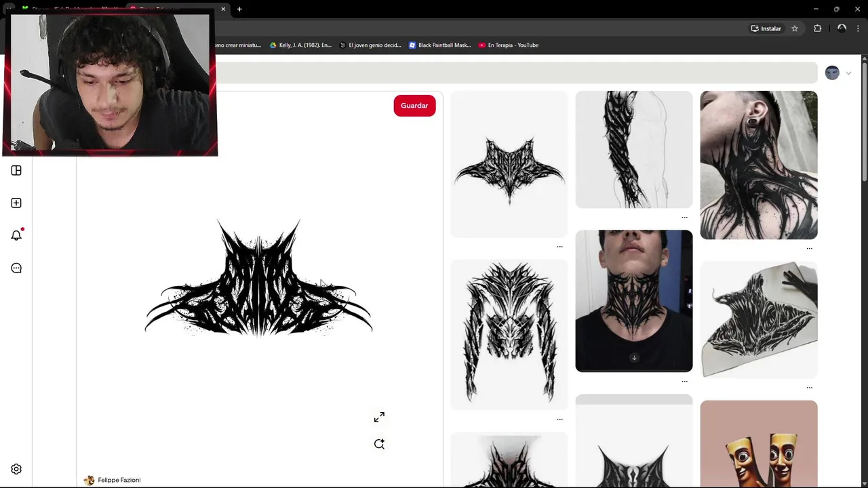The height and width of the screenshot is (488, 868).
Task: Open the bat-shaped tattoo design pin
Action: 509,163
